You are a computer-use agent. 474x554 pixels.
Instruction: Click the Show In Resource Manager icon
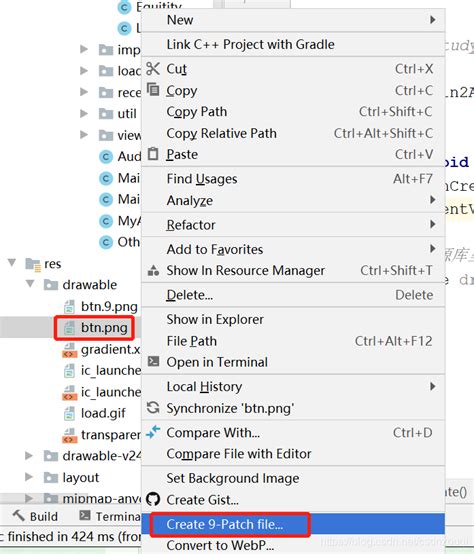point(153,270)
